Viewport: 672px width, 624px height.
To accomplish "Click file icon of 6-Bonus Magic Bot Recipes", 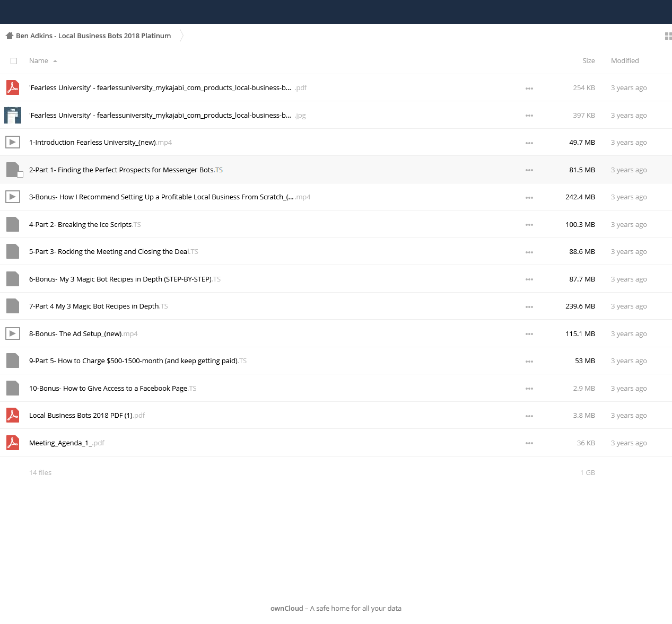I will (x=13, y=279).
